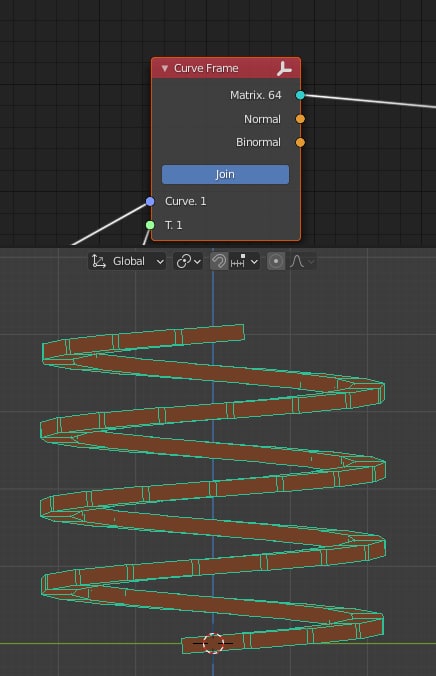Screen dimensions: 436x676
Task: Collapse the Curve Frame node triangle
Action: [164, 69]
